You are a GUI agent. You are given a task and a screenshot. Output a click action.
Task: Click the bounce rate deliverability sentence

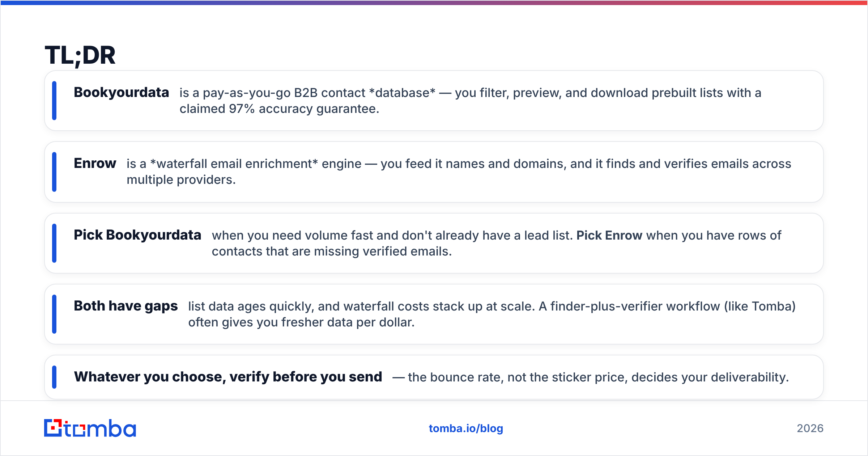coord(591,377)
